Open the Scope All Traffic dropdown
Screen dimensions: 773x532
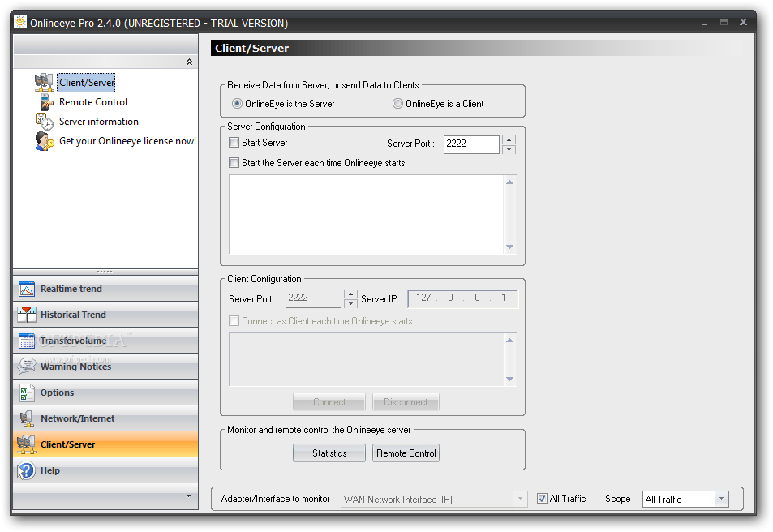coord(721,499)
